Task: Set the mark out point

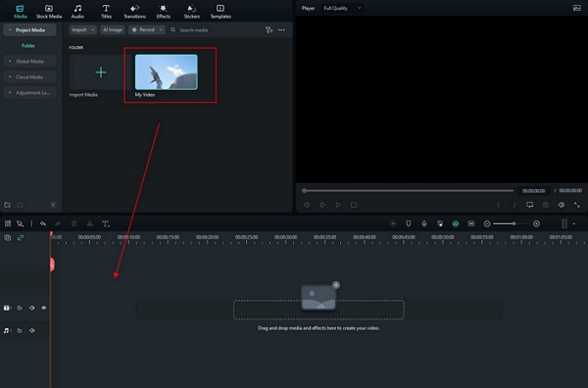Action: 514,205
